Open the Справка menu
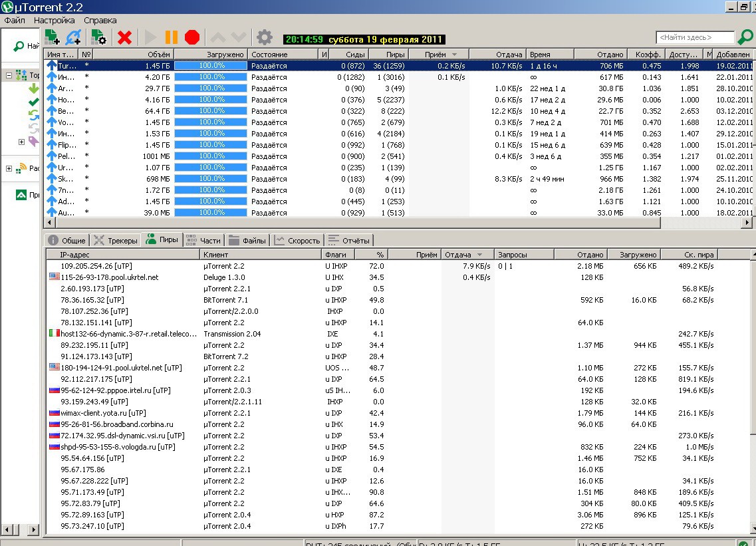 [x=100, y=20]
